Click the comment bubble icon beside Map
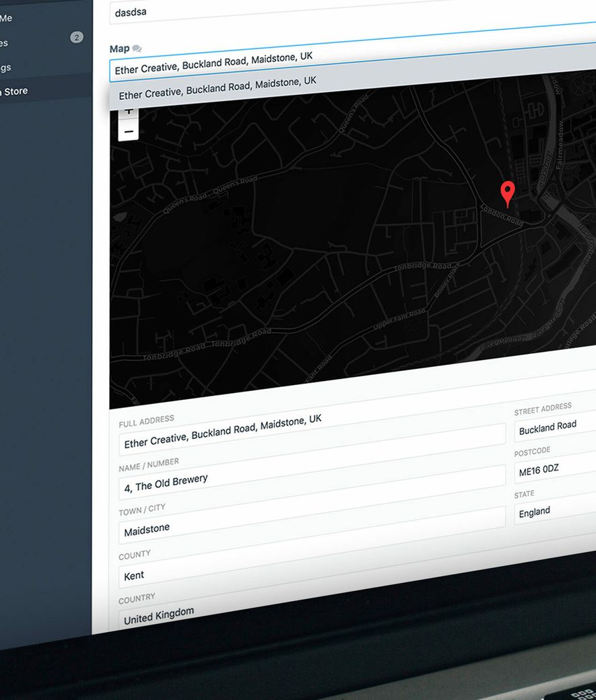Image resolution: width=596 pixels, height=700 pixels. [x=137, y=48]
